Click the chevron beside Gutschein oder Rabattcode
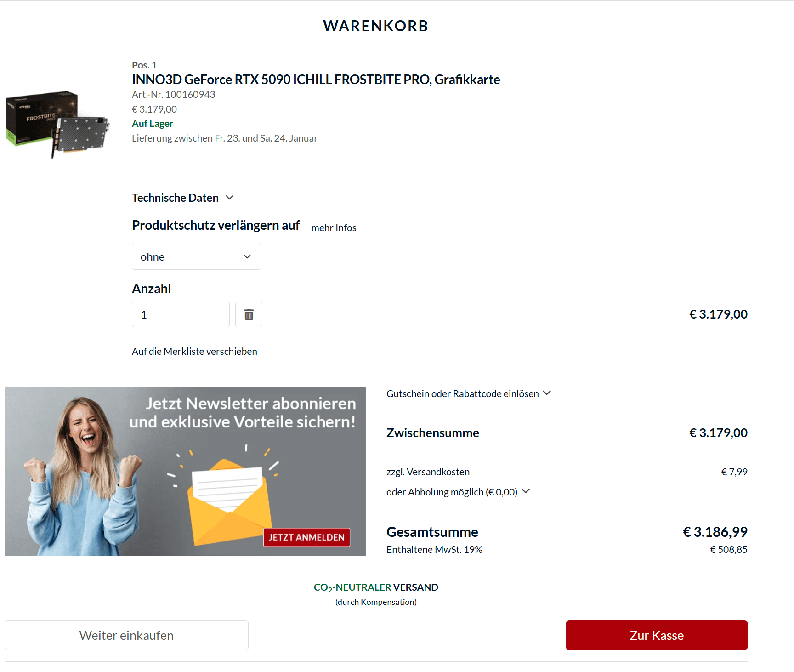 (547, 393)
